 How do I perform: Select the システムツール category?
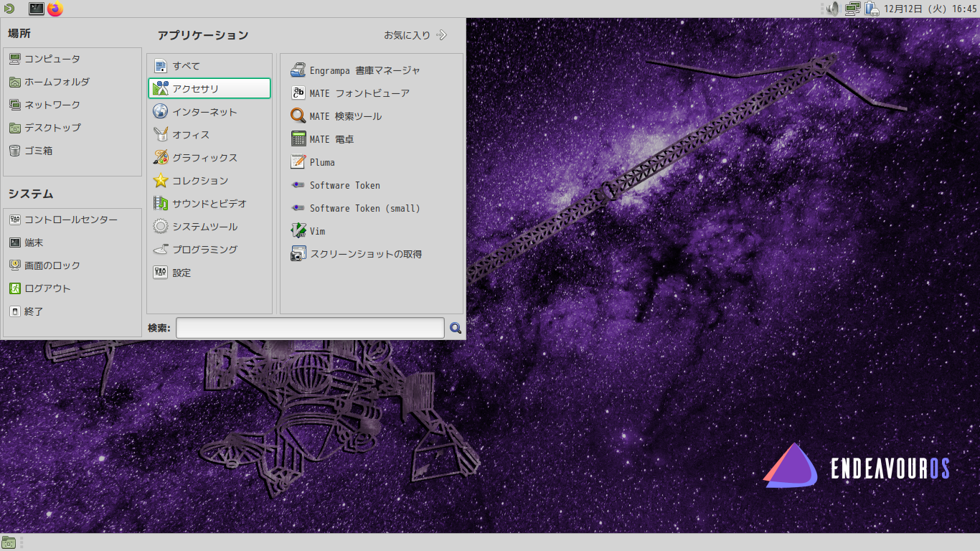[x=209, y=227]
